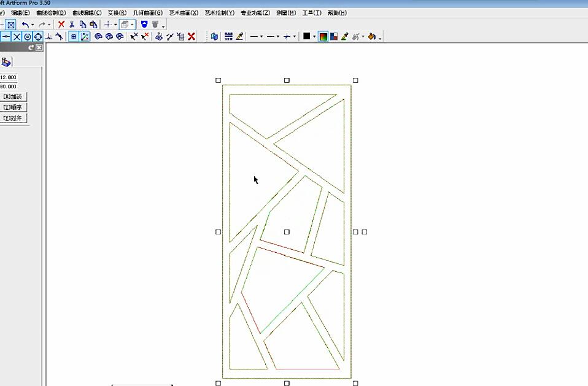The height and width of the screenshot is (386, 588).
Task: Open the 编辑(E) menu
Action: point(20,13)
